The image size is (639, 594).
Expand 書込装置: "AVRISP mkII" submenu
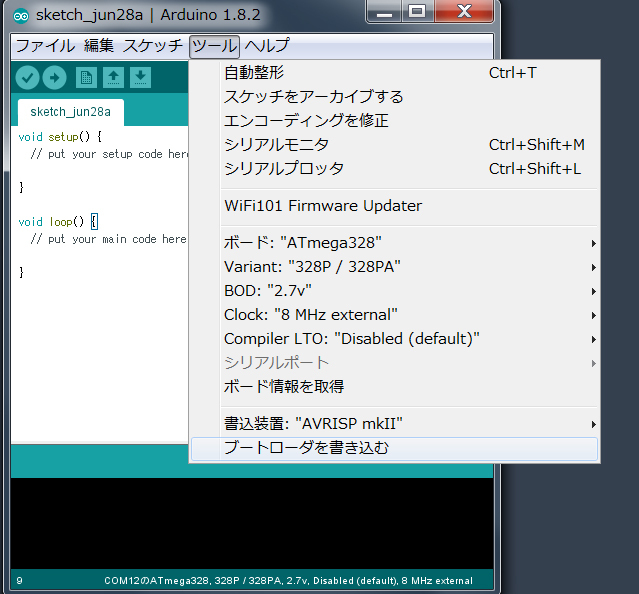[394, 424]
